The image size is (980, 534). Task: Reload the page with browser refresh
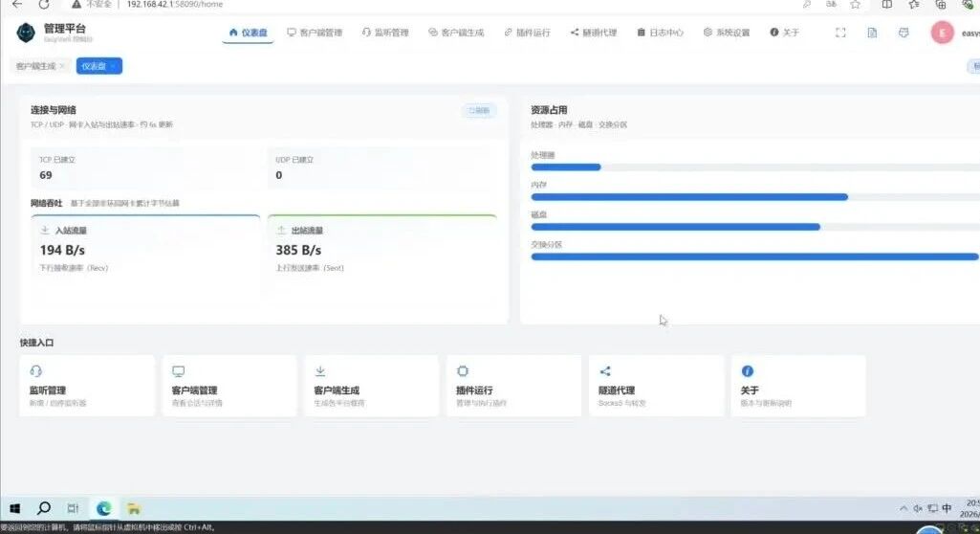(x=44, y=4)
